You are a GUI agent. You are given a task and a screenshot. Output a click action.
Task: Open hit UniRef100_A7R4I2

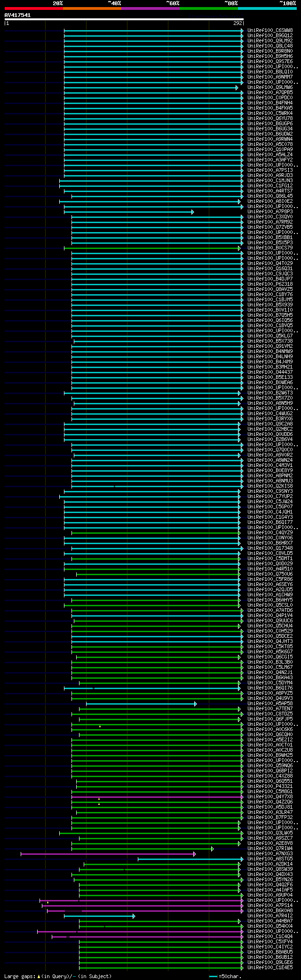pyautogui.click(x=270, y=916)
